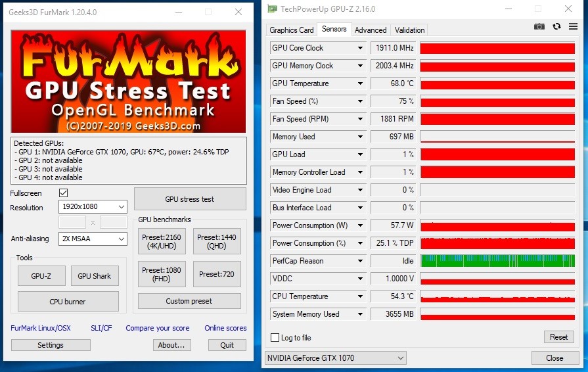Open the Resolution 1920x1080 dropdown
This screenshot has height=372, width=588.
(x=93, y=206)
